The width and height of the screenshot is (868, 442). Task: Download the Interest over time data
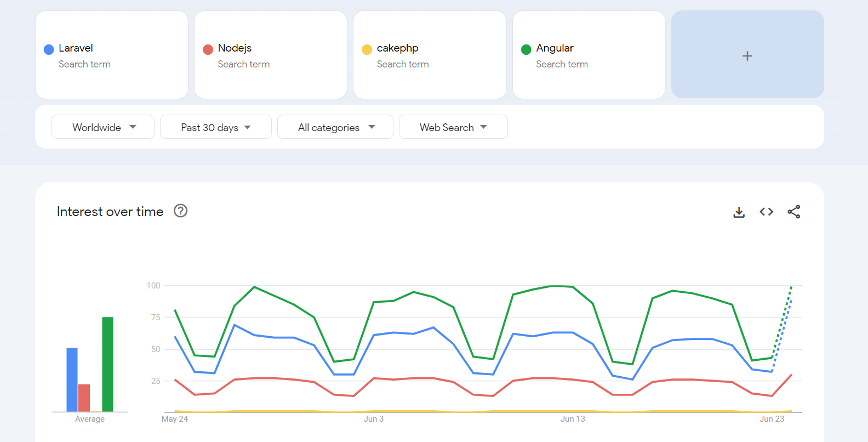(x=739, y=212)
